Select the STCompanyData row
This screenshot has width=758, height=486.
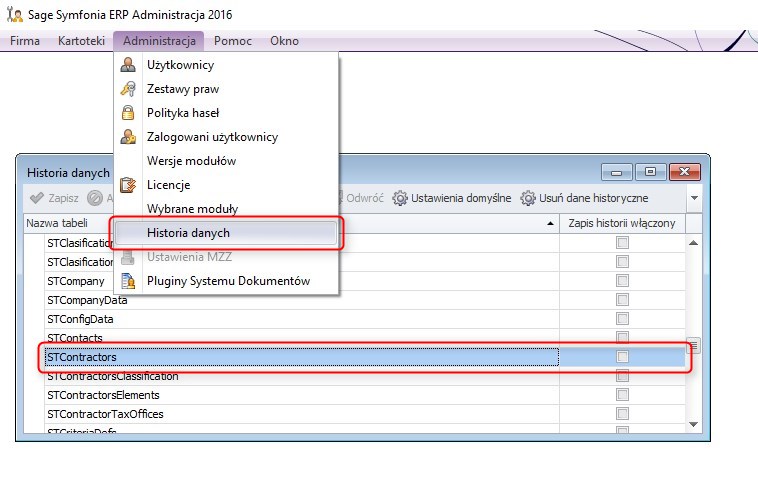pos(364,300)
